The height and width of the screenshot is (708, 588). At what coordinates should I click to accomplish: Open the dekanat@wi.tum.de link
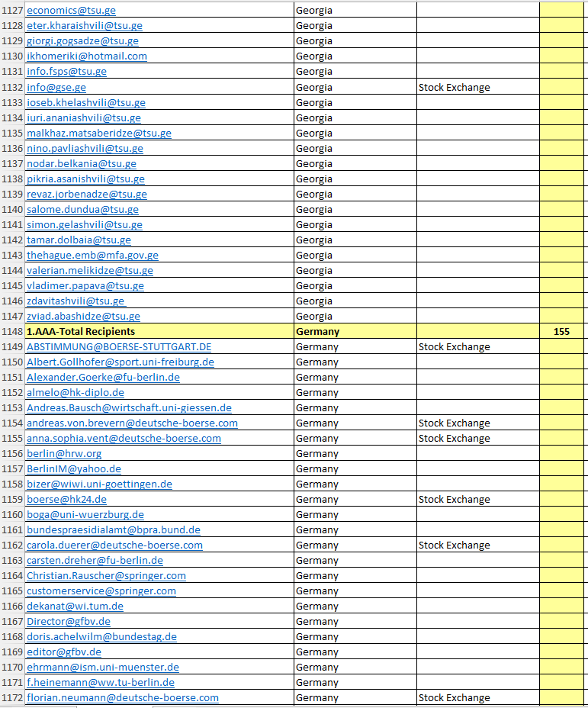(x=75, y=606)
